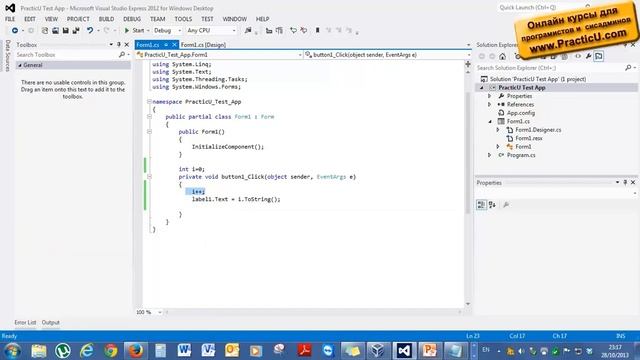Click the Undo toolbar icon
640x360 pixels.
click(x=90, y=31)
